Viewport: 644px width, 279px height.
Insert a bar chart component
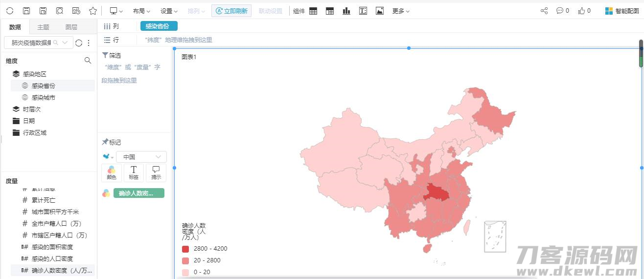click(x=346, y=11)
